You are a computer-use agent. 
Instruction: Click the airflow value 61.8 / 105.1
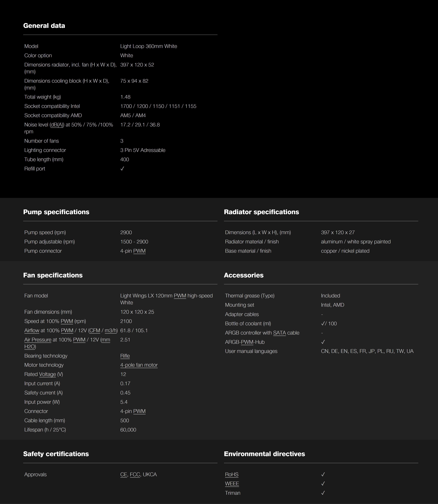point(134,330)
